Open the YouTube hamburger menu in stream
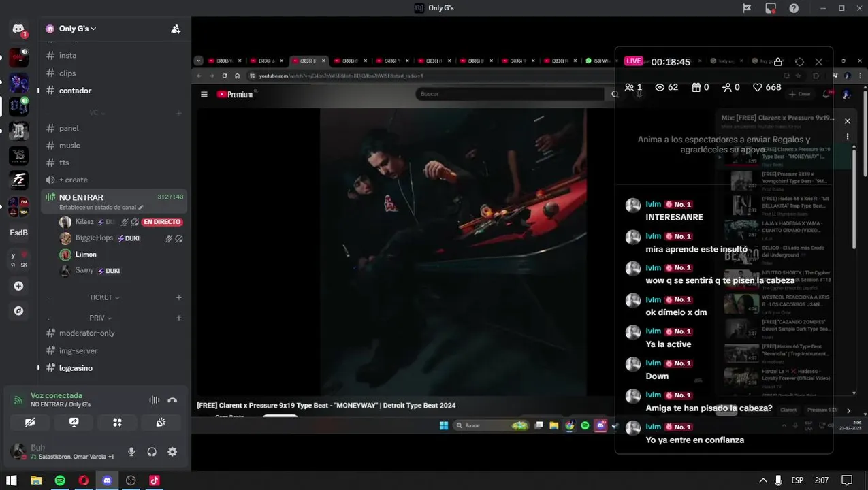 [204, 94]
